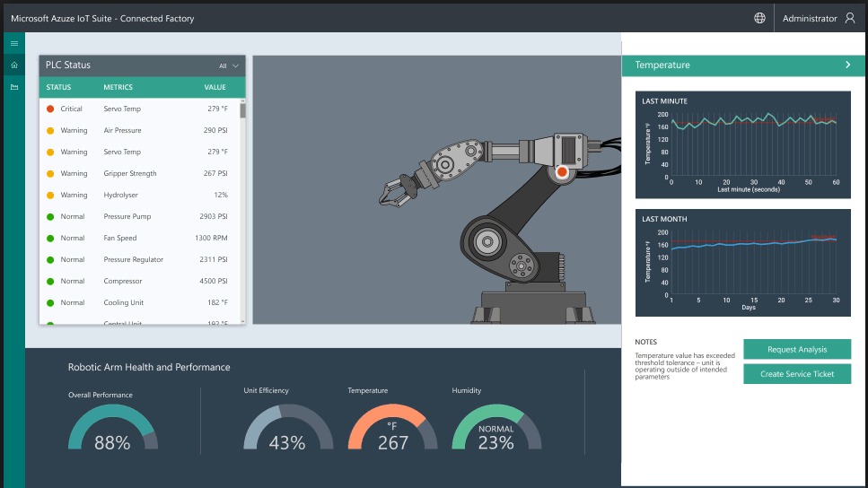Click the Overall Performance 88% gauge
Screen dimensions: 868x488
coord(113,427)
